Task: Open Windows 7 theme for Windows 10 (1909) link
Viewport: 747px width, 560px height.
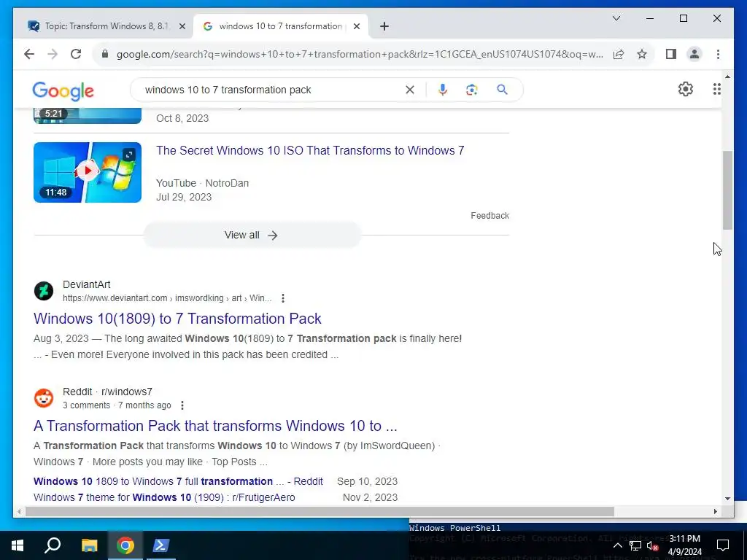Action: (164, 497)
